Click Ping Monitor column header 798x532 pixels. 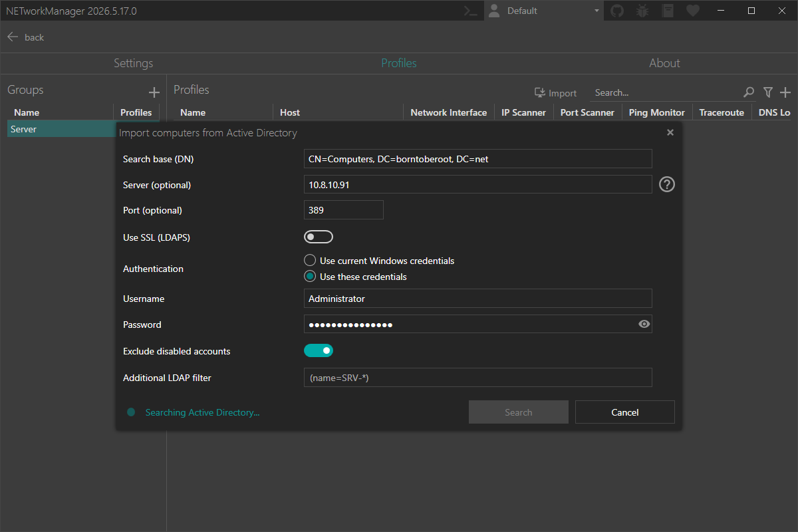pyautogui.click(x=657, y=112)
